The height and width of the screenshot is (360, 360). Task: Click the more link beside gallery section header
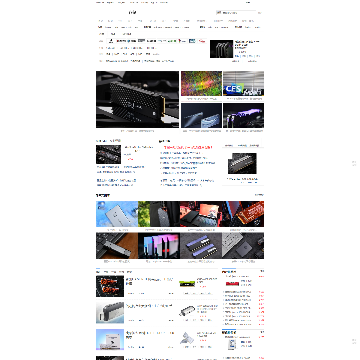(259, 195)
